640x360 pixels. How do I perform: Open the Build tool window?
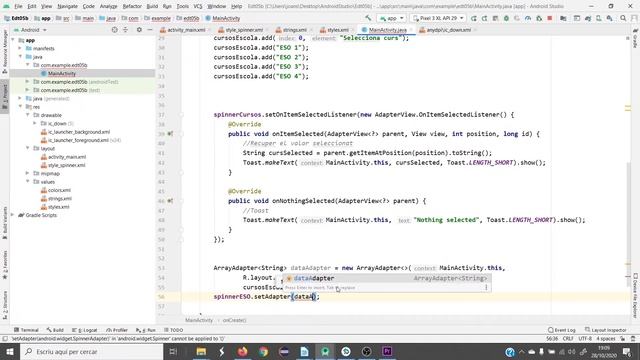coord(55,330)
